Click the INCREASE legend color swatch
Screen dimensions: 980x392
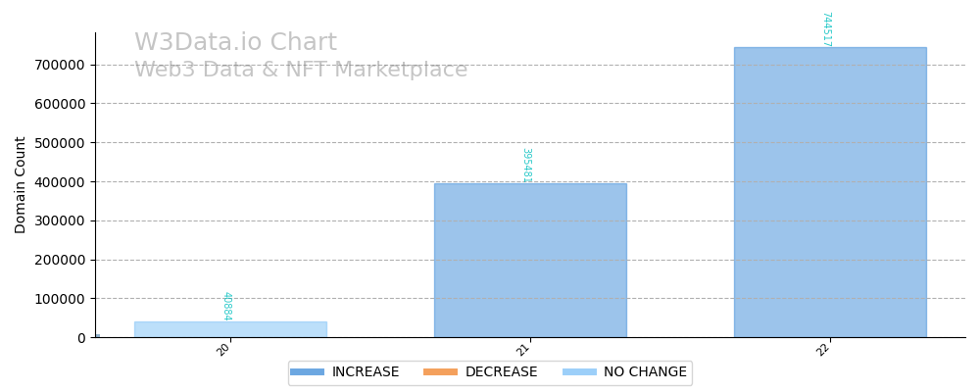(307, 372)
